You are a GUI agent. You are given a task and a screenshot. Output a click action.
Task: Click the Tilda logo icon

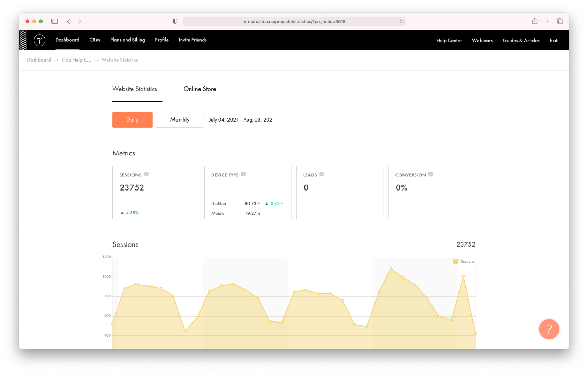point(40,40)
